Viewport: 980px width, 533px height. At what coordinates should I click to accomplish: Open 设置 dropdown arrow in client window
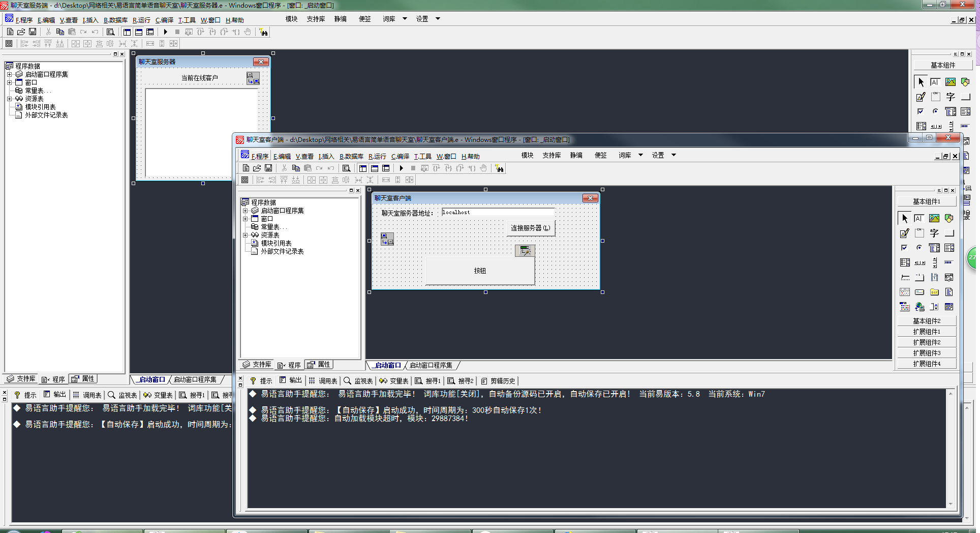tap(673, 155)
